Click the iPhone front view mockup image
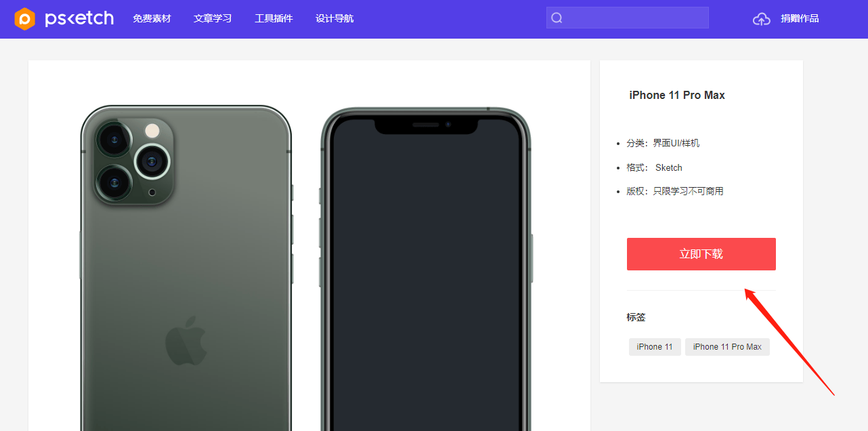This screenshot has height=431, width=868. pos(427,268)
